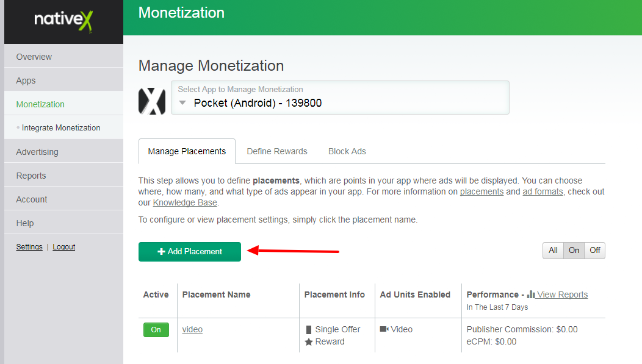Open the Block Ads tab

tap(347, 151)
